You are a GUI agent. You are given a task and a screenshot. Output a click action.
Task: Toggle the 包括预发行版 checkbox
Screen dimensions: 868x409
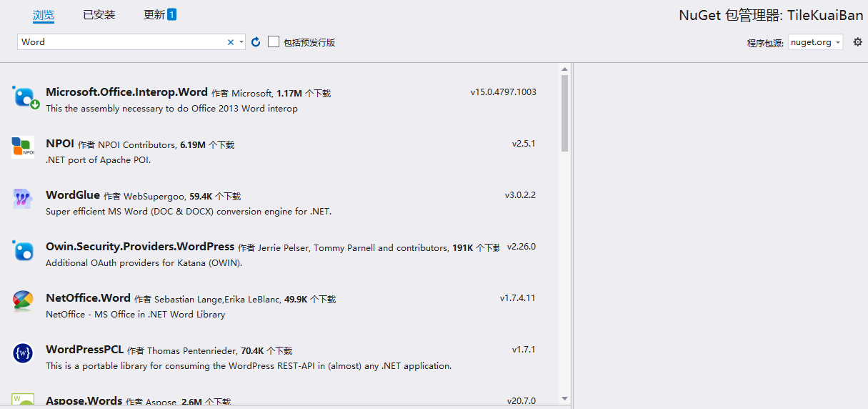pyautogui.click(x=274, y=41)
